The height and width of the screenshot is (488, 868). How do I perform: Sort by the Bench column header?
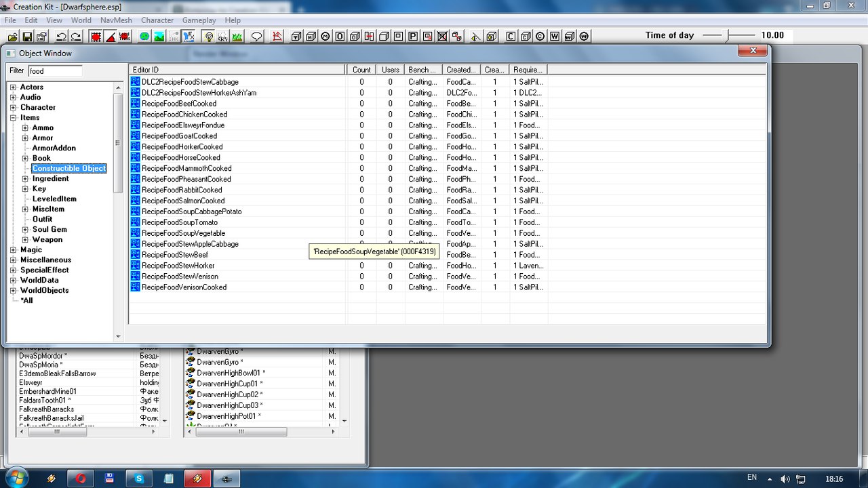[424, 70]
